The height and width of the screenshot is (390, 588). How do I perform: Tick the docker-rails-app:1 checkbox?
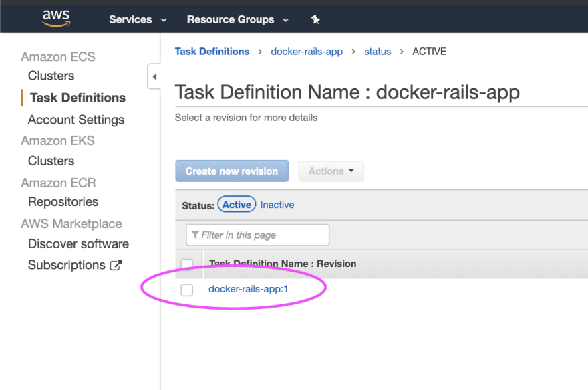pos(186,290)
